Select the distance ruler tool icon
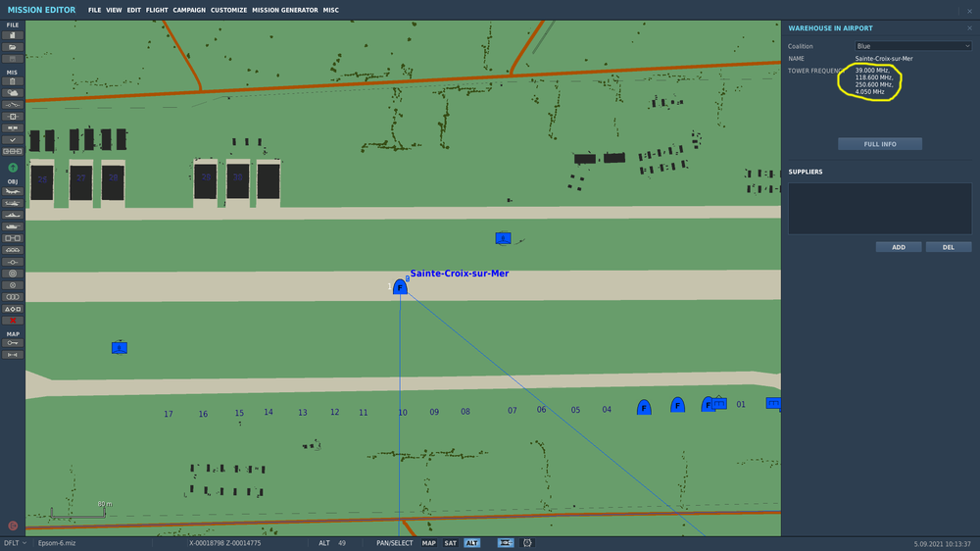The width and height of the screenshot is (980, 551). (x=13, y=355)
